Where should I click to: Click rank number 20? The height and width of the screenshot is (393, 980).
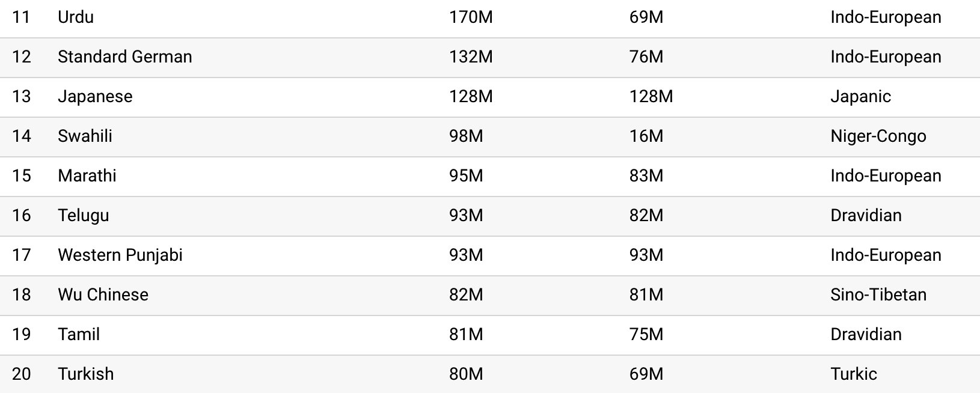coord(22,374)
